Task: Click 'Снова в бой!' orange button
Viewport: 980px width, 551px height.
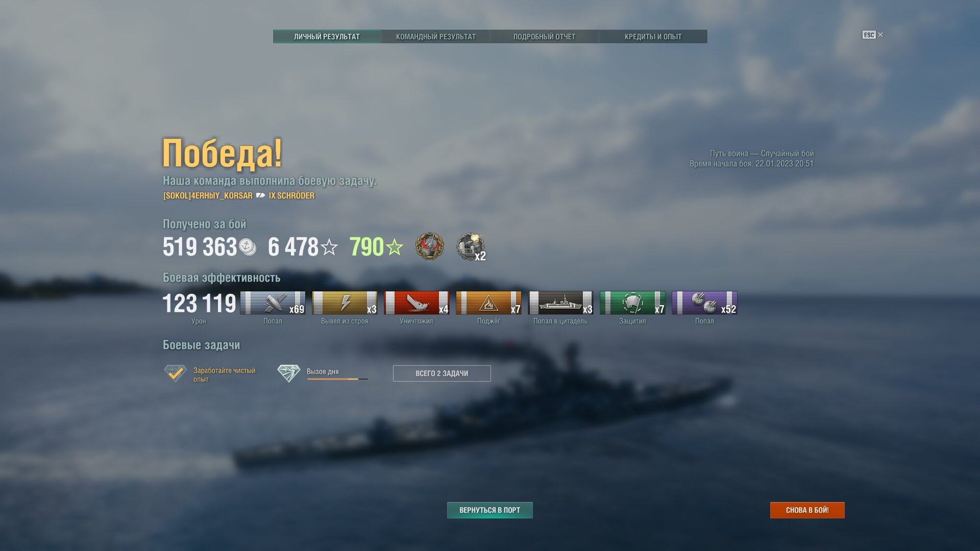Action: 807,510
